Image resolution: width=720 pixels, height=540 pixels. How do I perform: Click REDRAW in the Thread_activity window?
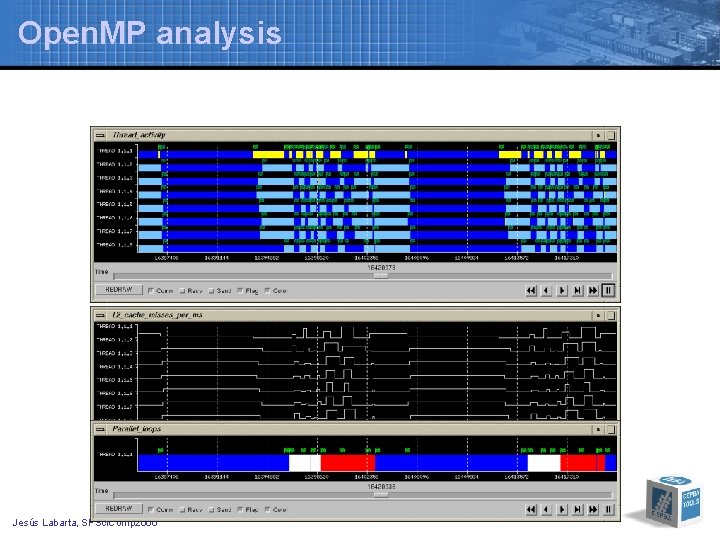coord(119,290)
